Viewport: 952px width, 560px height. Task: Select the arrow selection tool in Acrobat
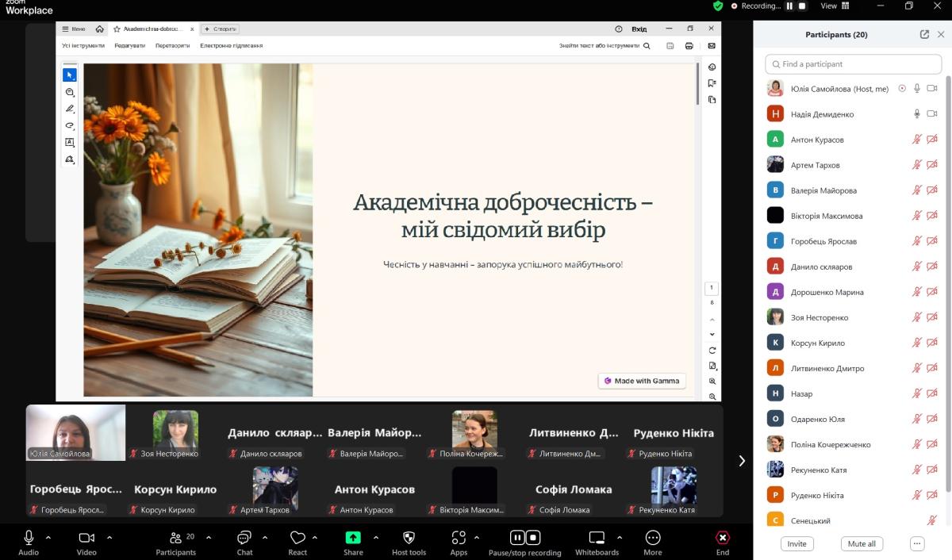tap(70, 75)
